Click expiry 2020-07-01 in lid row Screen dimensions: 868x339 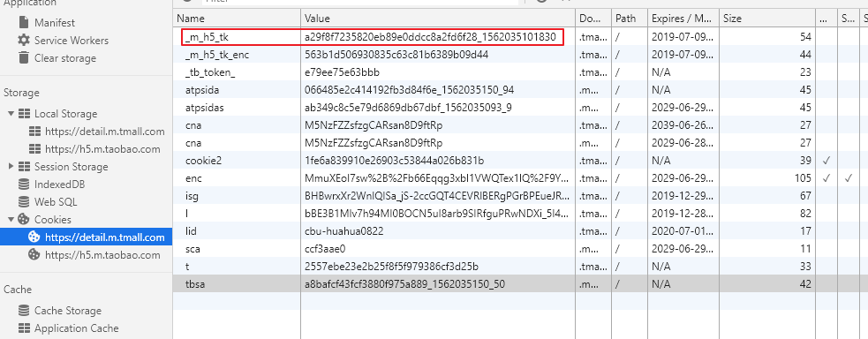click(x=683, y=231)
